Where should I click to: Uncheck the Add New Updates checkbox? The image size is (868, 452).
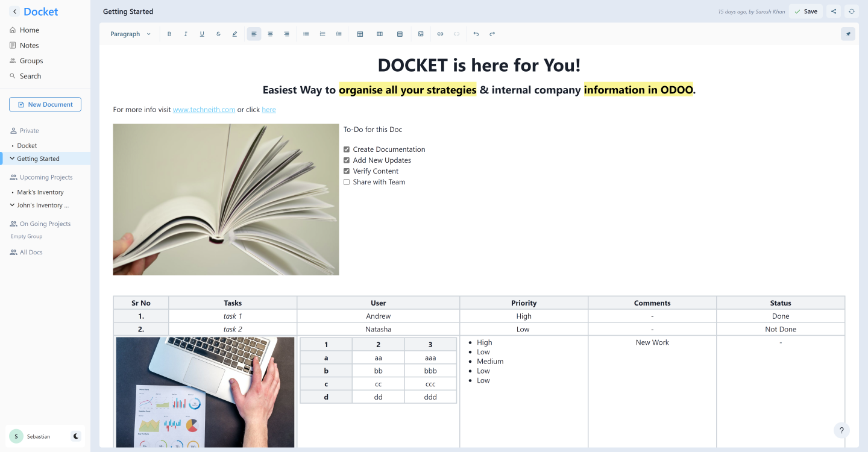click(x=347, y=160)
